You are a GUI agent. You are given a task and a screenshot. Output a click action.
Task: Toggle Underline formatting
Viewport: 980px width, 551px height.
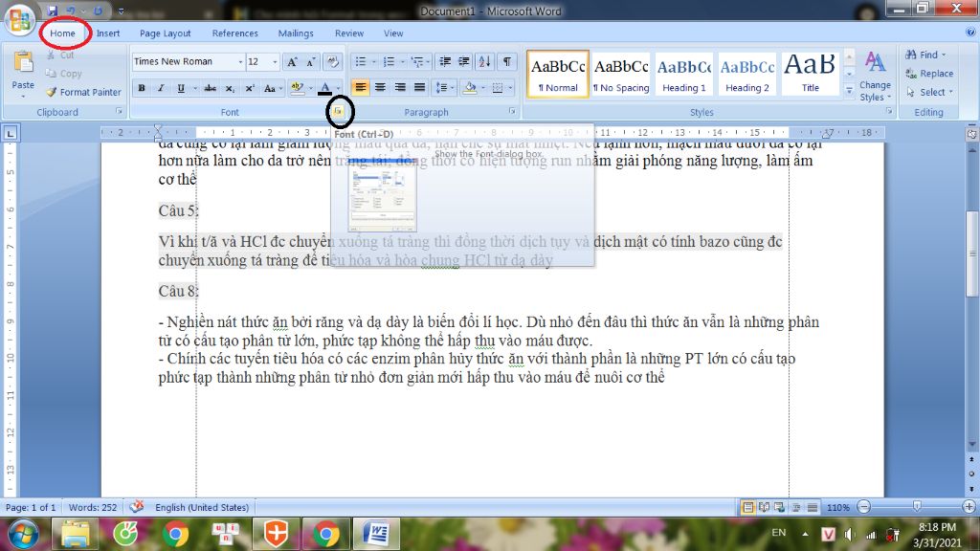181,88
